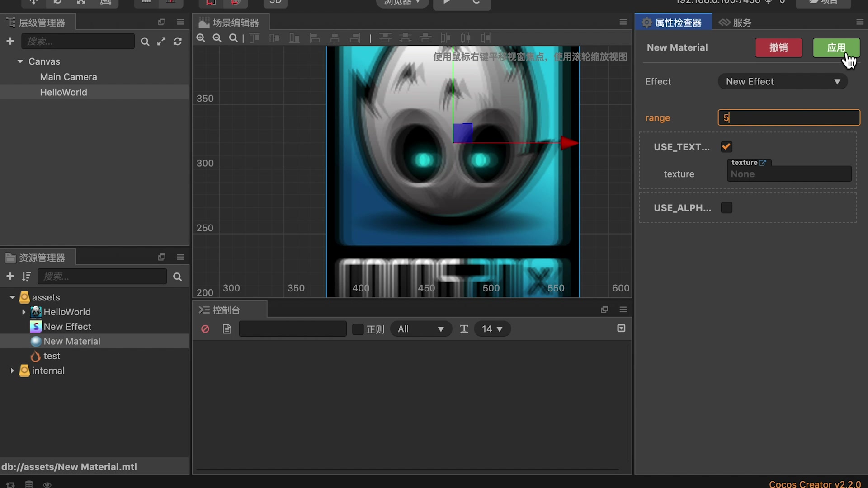The width and height of the screenshot is (868, 488).
Task: Collapse the assets folder in resource manager
Action: 12,297
